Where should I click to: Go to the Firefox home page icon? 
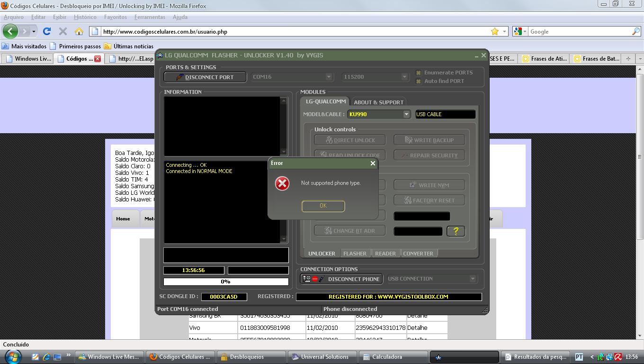(x=79, y=31)
